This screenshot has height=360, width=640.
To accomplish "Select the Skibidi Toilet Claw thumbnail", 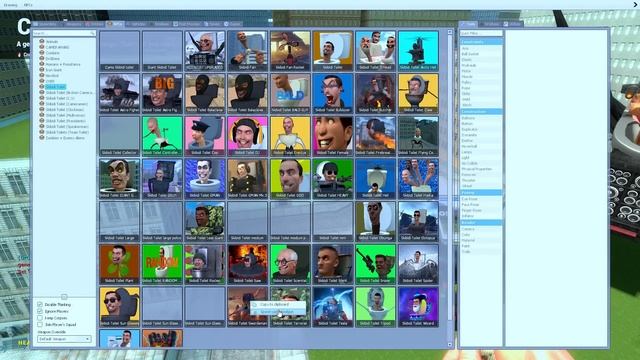I will (x=418, y=93).
